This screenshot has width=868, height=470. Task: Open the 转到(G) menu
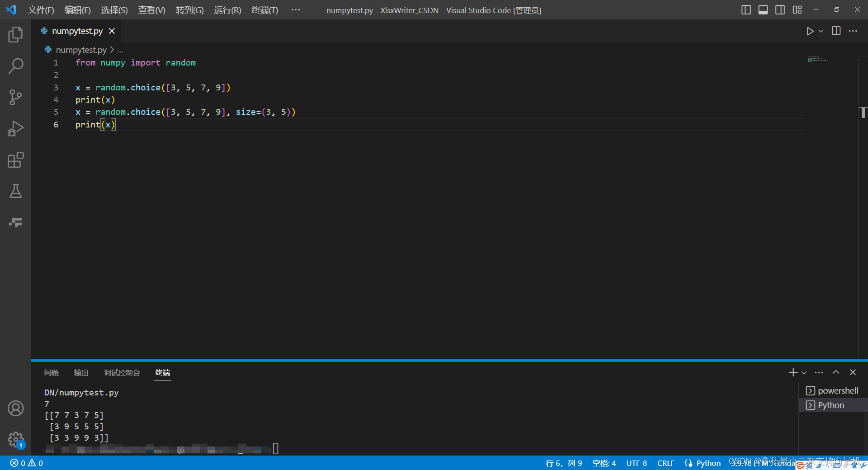190,10
